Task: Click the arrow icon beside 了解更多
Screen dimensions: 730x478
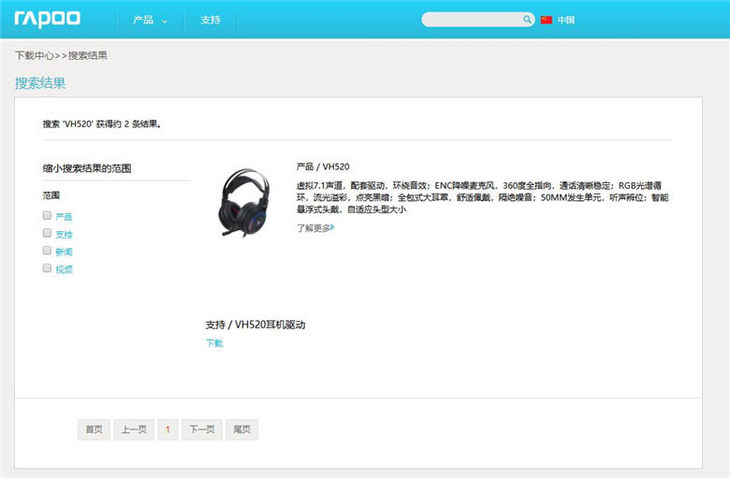Action: coord(332,228)
